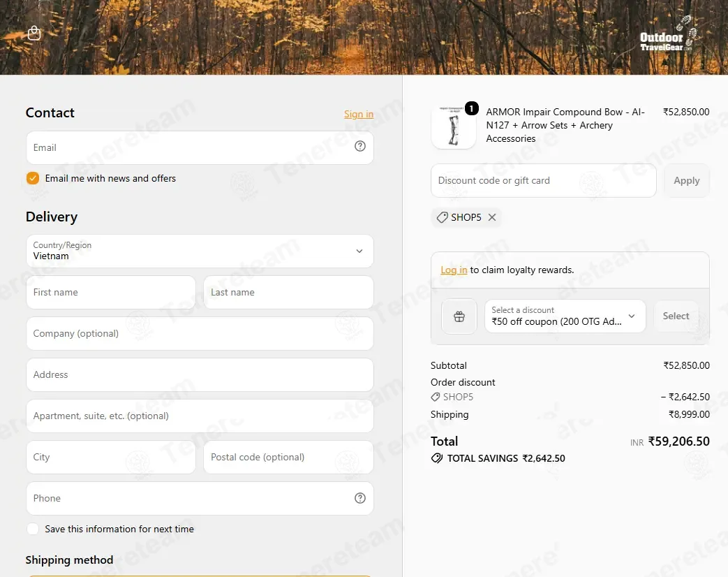Focus the Last name field
The image size is (728, 577).
288,292
